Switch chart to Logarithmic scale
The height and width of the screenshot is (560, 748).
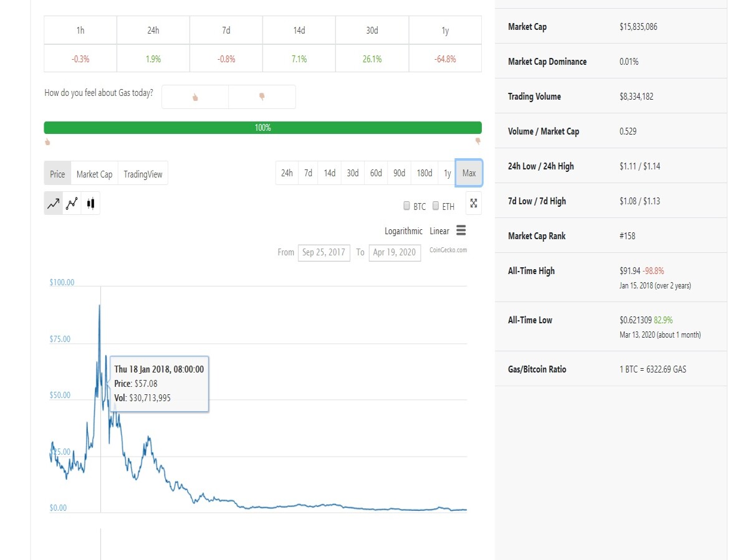(x=403, y=231)
